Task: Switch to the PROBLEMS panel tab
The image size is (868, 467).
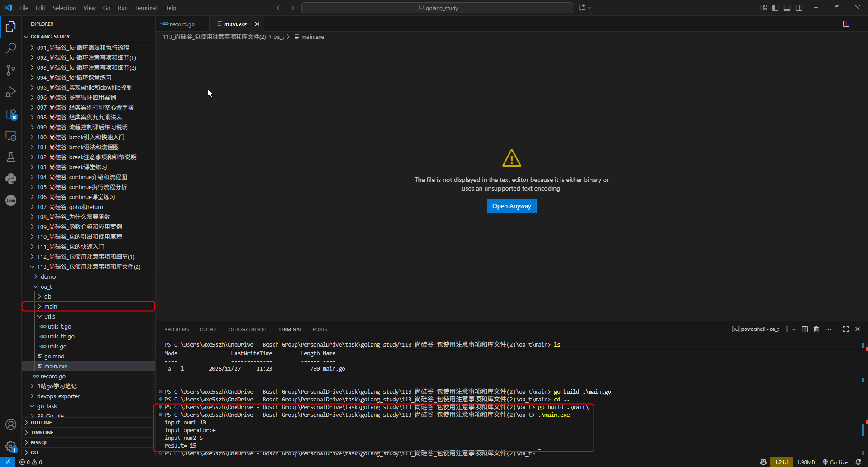Action: click(177, 329)
